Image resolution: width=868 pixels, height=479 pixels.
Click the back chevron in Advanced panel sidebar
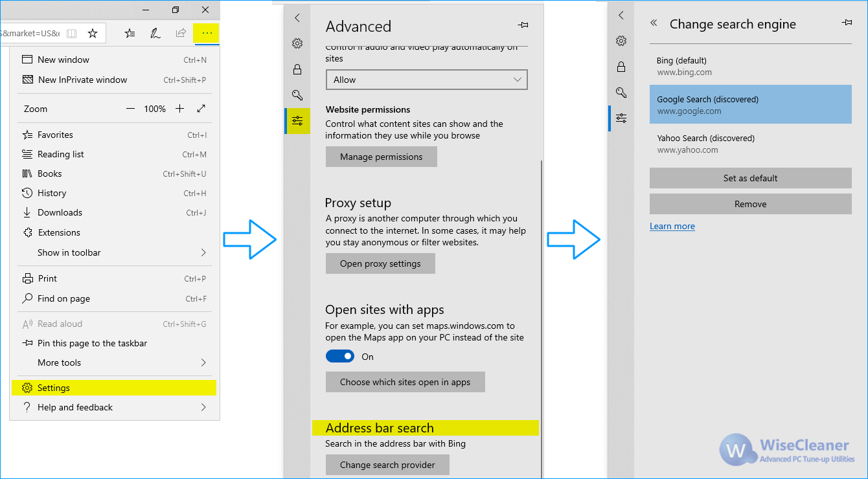click(297, 17)
